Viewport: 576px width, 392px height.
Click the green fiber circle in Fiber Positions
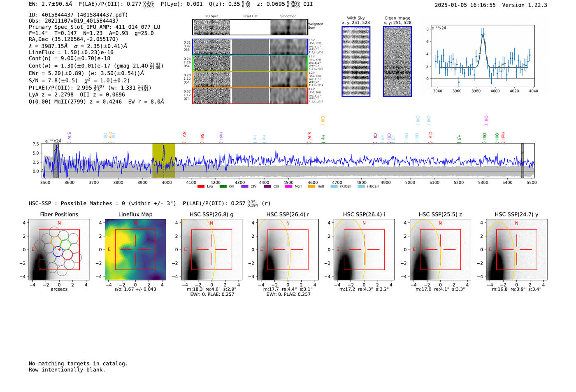[x=65, y=244]
